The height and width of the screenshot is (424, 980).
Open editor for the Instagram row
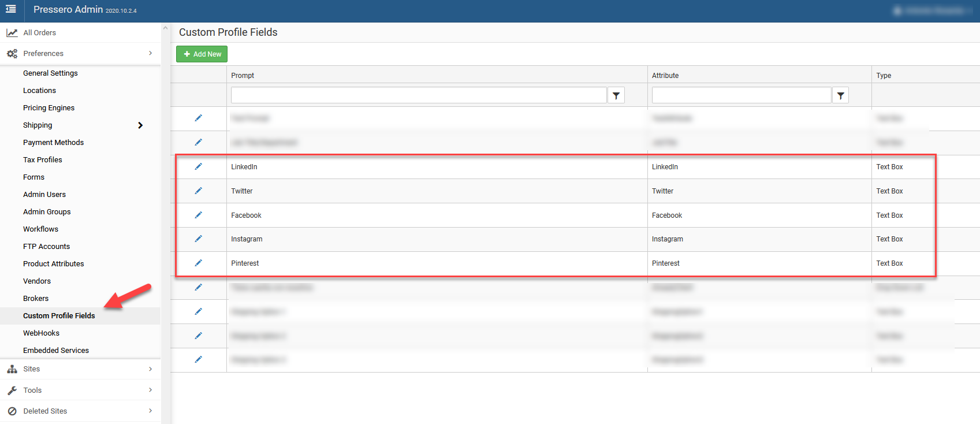(x=198, y=239)
